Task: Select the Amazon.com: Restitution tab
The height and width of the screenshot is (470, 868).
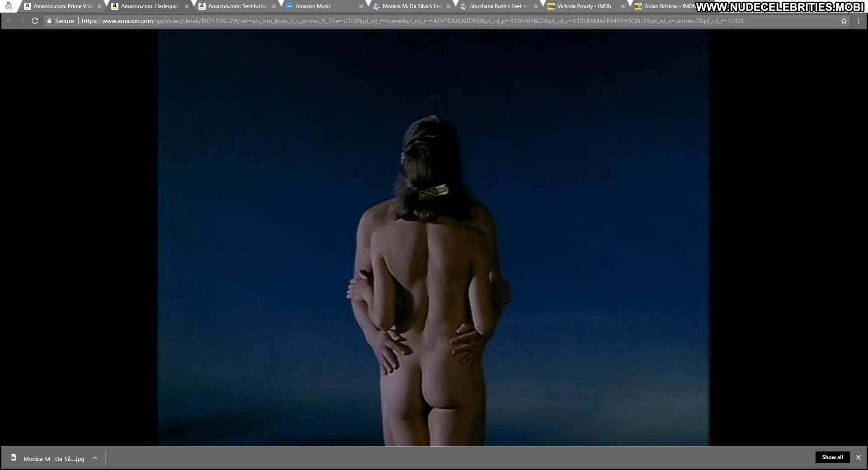Action: pos(237,6)
